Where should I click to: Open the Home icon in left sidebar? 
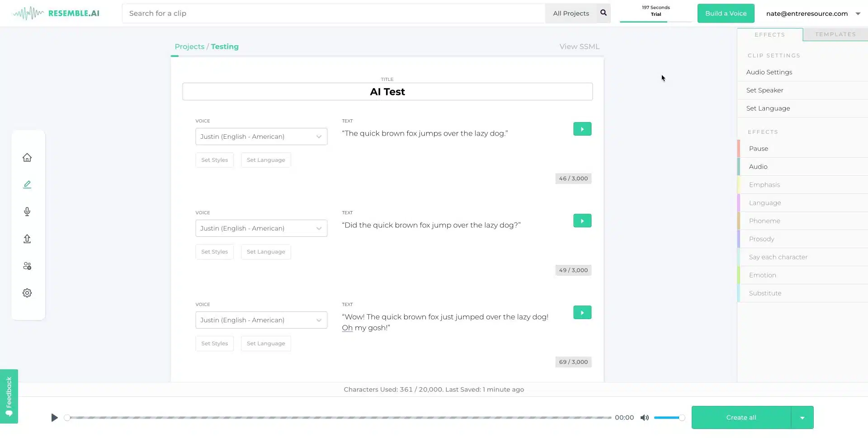(27, 157)
